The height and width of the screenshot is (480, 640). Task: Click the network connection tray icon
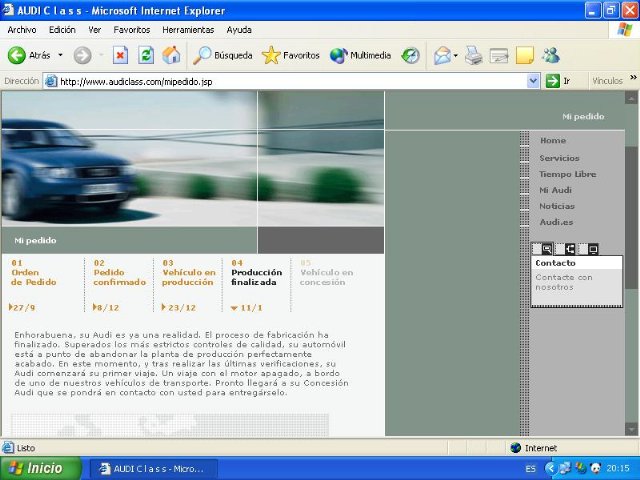[565, 468]
